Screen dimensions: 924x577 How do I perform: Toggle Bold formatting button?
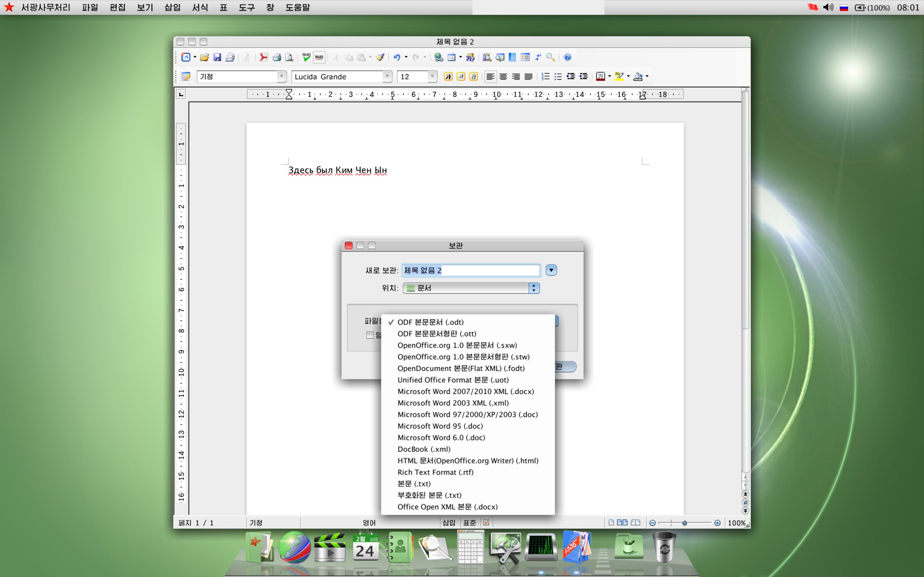[x=448, y=77]
